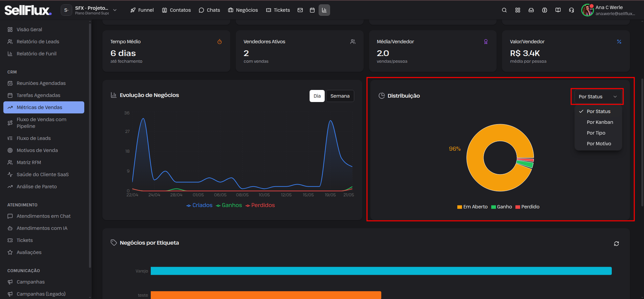
Task: Expand the SFX - Projeto account selector
Action: [89, 10]
